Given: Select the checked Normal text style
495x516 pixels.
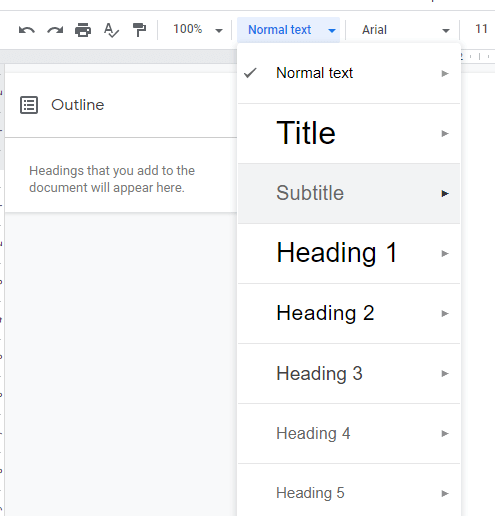Looking at the screenshot, I should (349, 73).
